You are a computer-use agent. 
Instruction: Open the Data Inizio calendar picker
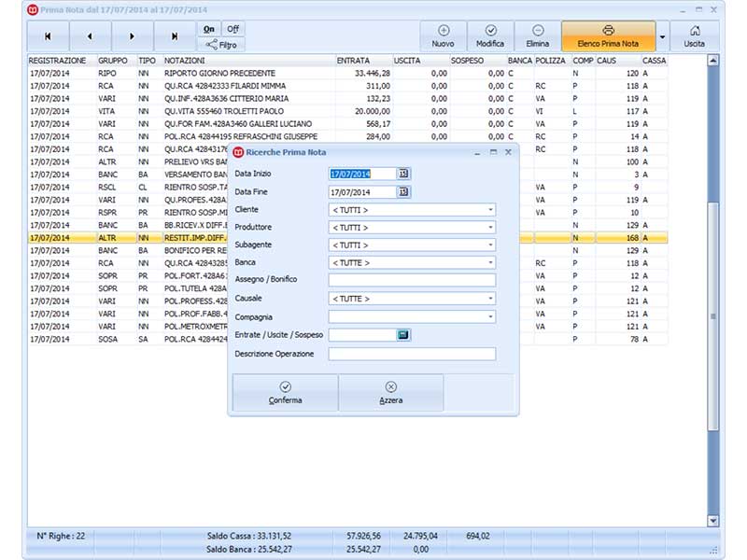click(403, 174)
